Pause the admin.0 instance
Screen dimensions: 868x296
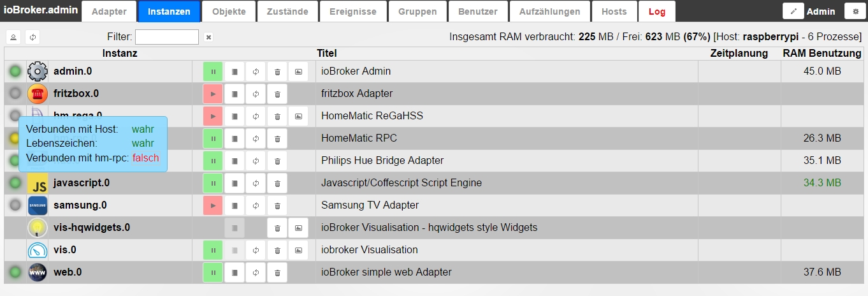[x=213, y=71]
